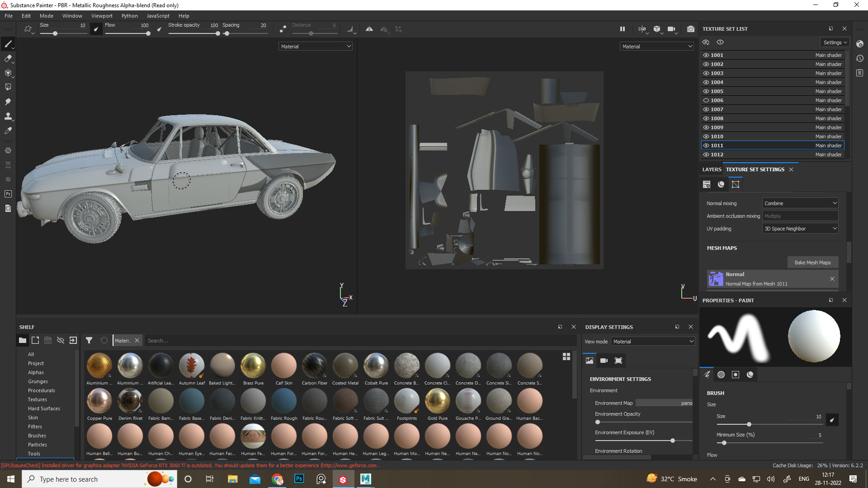Open the brush alpha properties icon
Screen dimensions: 868x488
tap(721, 375)
